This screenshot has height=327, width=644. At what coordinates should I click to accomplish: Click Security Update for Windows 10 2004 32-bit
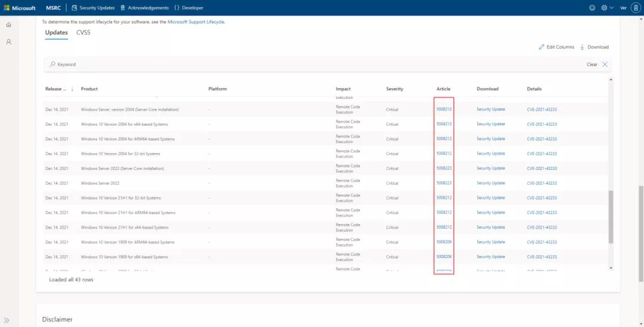(x=490, y=154)
